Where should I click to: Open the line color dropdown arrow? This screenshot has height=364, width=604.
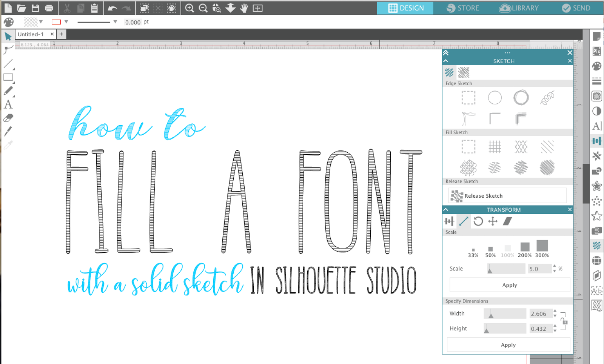(x=66, y=22)
